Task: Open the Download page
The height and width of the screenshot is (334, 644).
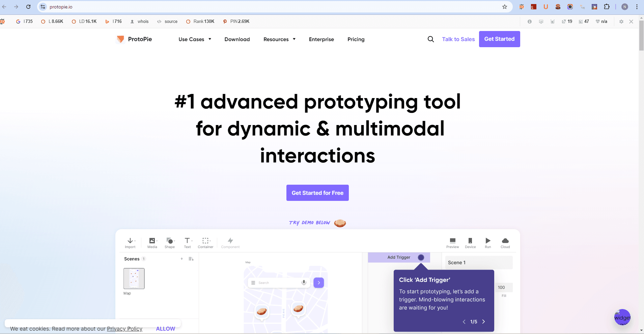Action: point(237,39)
